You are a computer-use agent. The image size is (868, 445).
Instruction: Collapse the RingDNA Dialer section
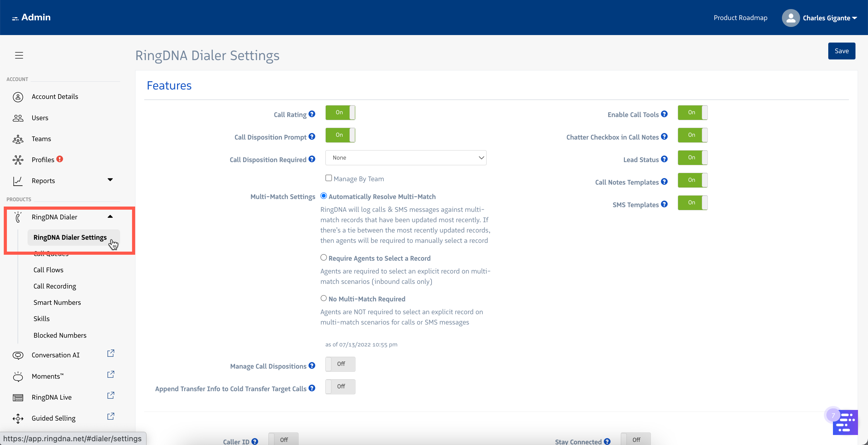110,217
